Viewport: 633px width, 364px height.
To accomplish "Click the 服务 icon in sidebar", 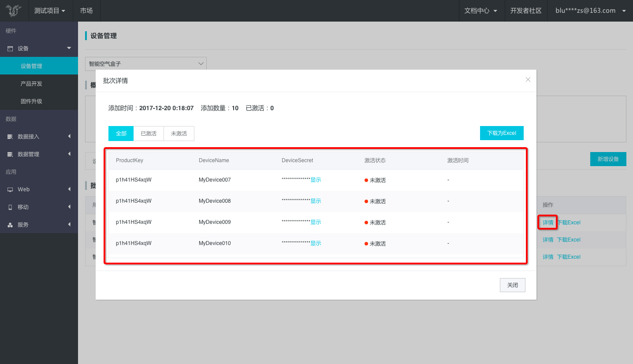I will pos(10,225).
